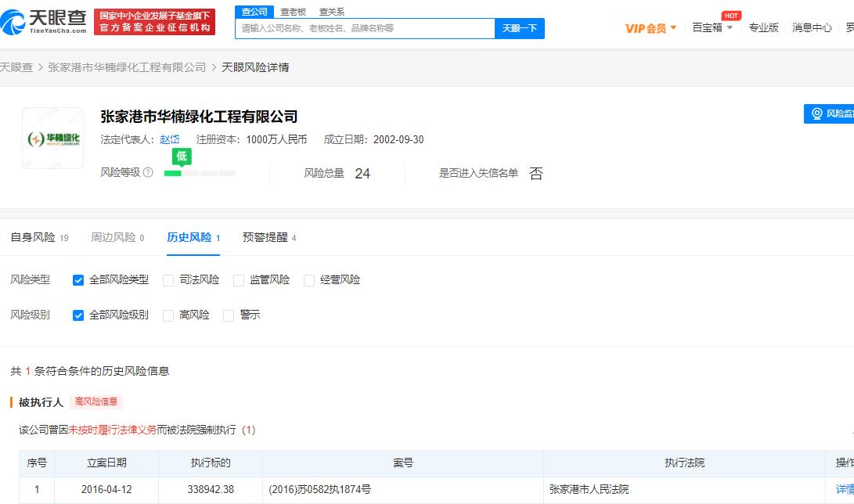Check the 经营风险 checkbox
The image size is (854, 504).
tap(309, 280)
